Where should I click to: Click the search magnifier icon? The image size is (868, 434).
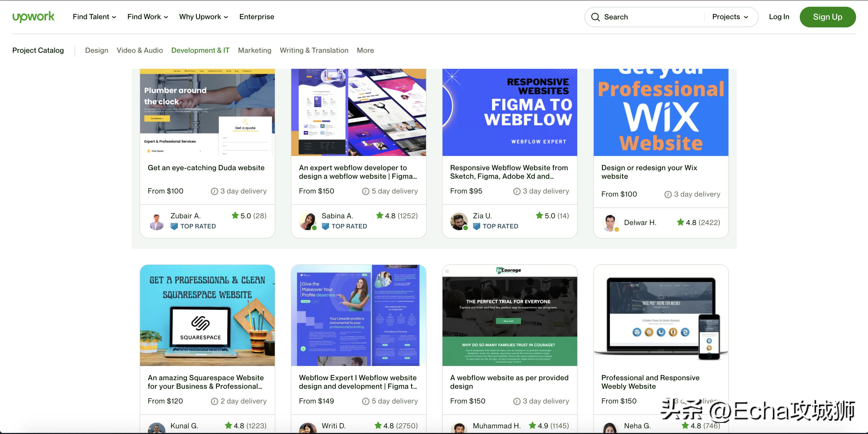(x=595, y=17)
